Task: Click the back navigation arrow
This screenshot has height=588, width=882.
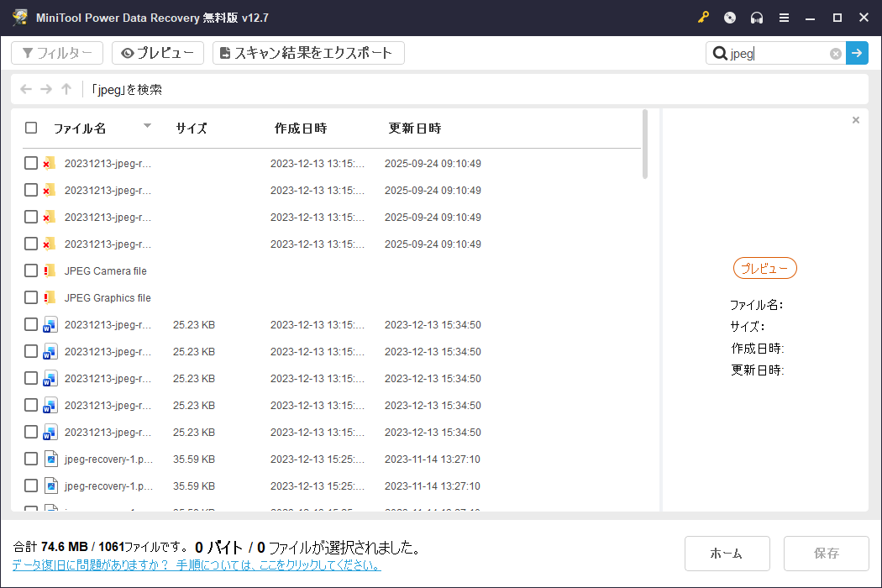Action: pyautogui.click(x=25, y=88)
